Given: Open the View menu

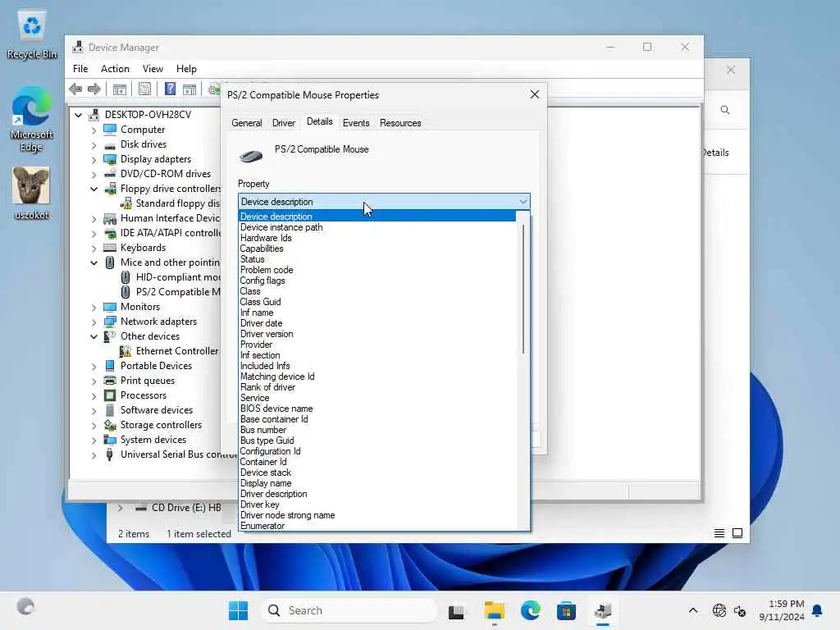Looking at the screenshot, I should (153, 69).
